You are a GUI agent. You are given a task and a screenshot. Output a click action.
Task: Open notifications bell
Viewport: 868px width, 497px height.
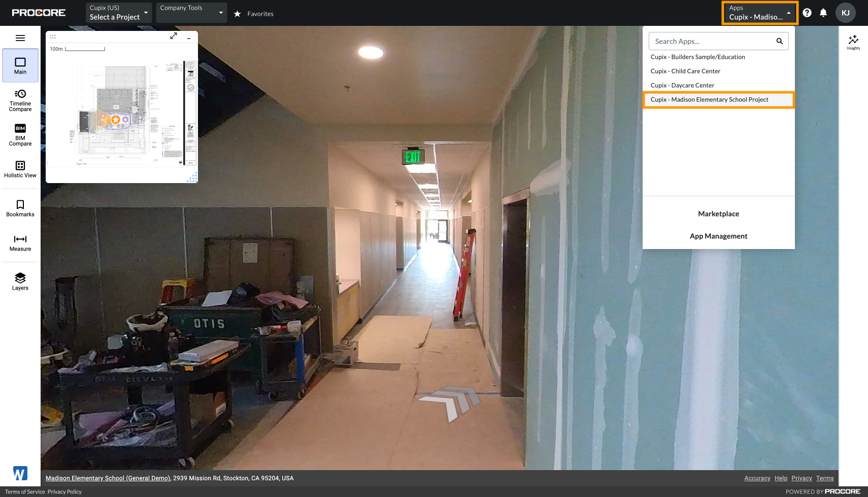[x=823, y=13]
